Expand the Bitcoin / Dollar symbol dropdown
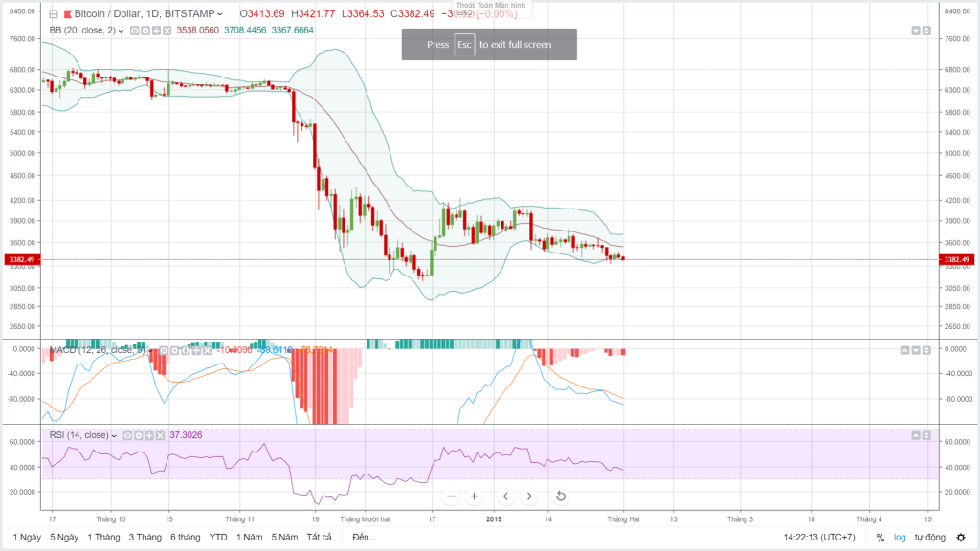The image size is (980, 551). tap(221, 15)
